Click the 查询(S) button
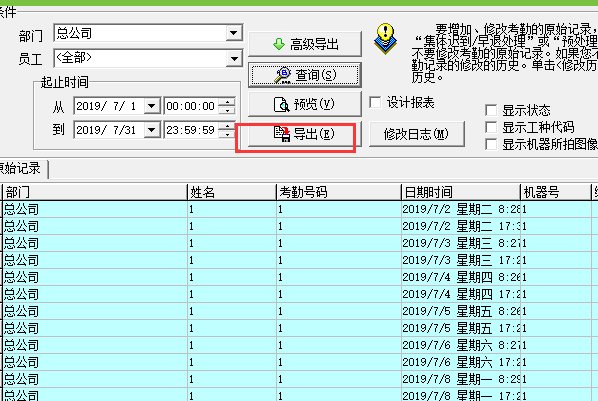 (305, 75)
